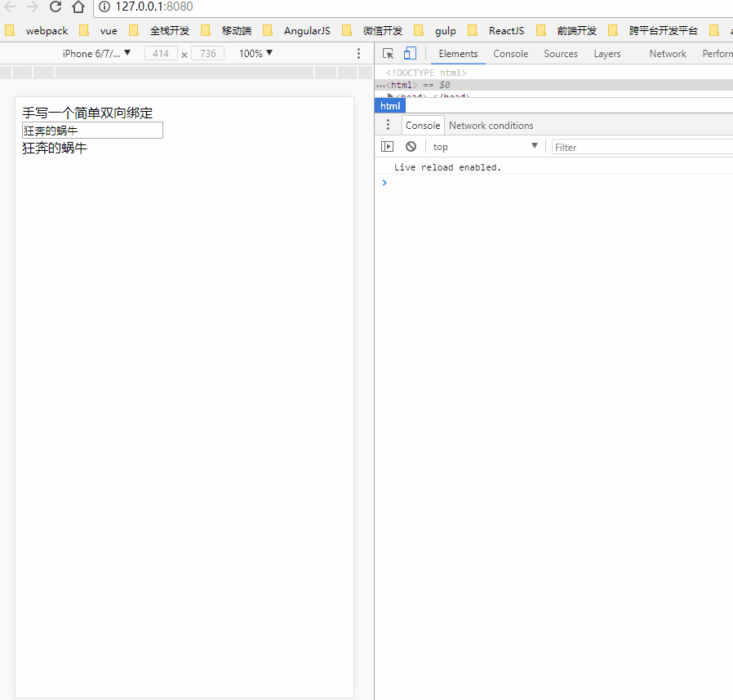Click the Chrome page reload icon
Image resolution: width=733 pixels, height=700 pixels.
tap(55, 7)
